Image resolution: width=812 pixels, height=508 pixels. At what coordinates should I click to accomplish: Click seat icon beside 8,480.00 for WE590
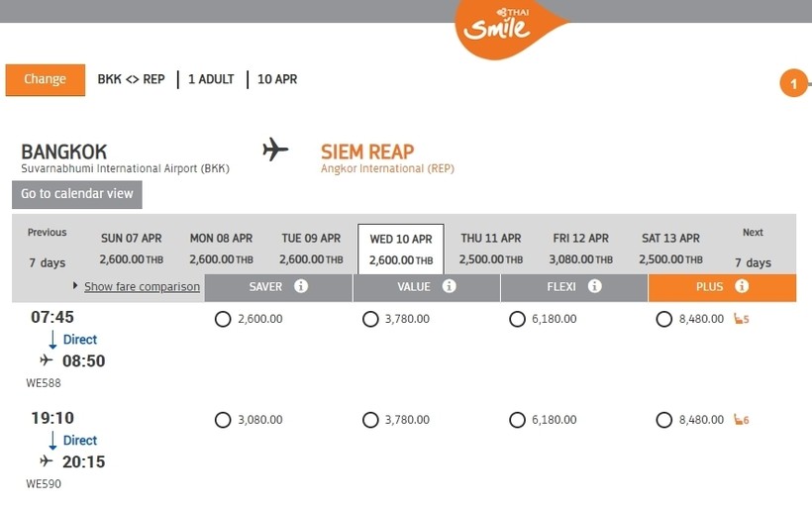740,420
